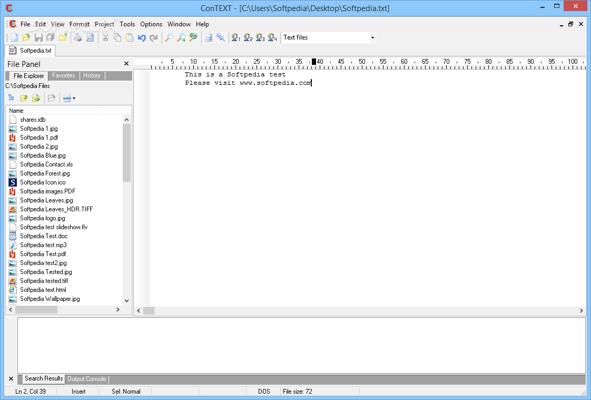The height and width of the screenshot is (400, 591).
Task: Click the New file toolbar icon
Action: click(x=14, y=37)
